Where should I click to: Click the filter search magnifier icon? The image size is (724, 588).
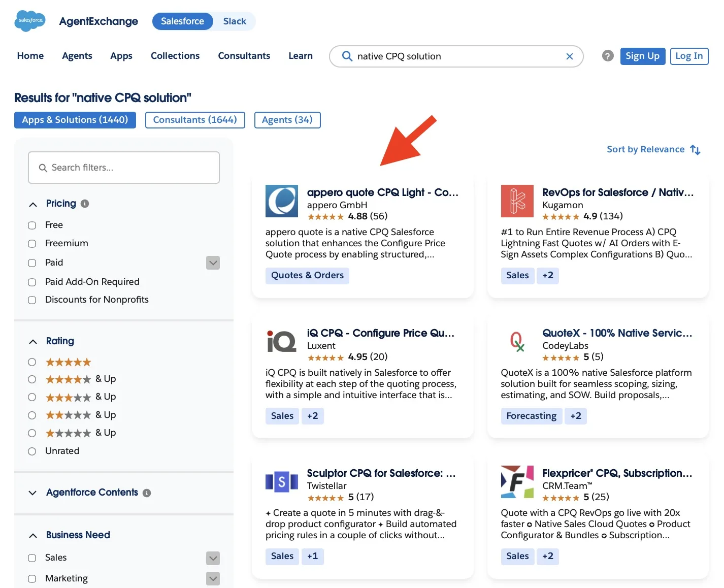point(43,168)
